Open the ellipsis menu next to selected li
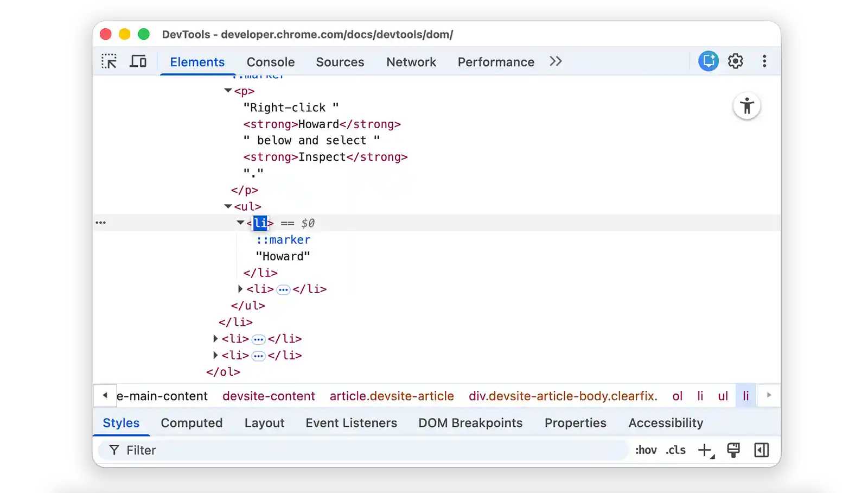This screenshot has width=868, height=493. 101,222
